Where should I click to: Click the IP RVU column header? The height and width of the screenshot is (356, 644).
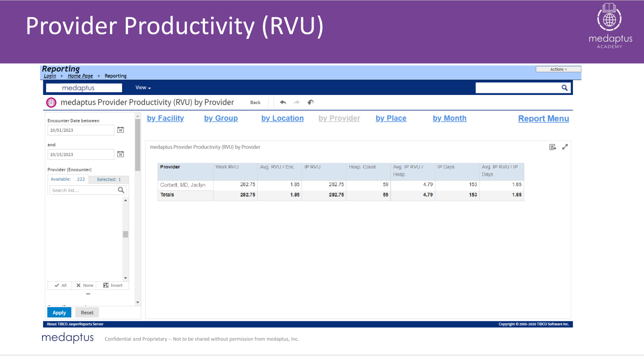[324, 171]
